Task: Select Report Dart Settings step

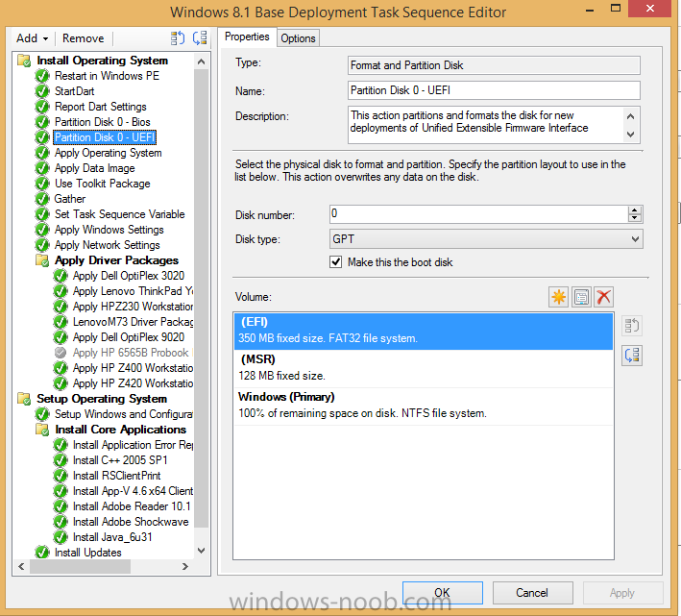Action: (x=100, y=107)
